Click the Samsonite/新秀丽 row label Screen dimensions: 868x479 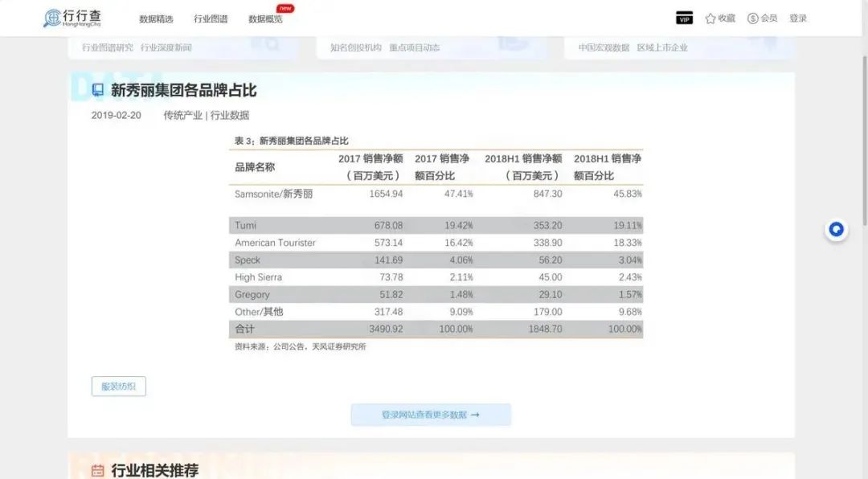(273, 194)
